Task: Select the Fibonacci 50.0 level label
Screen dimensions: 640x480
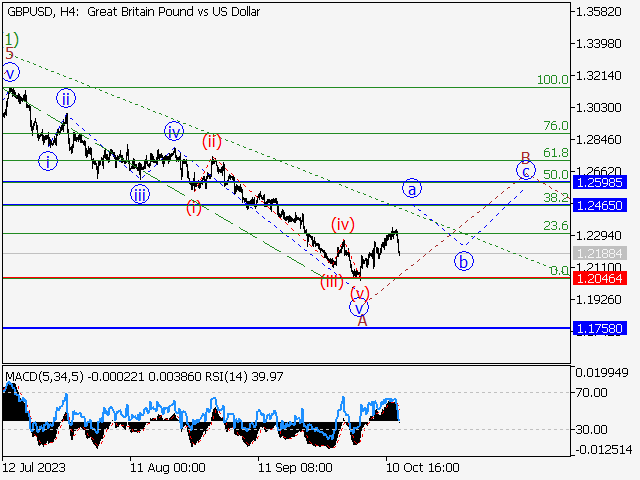Action: 556,175
